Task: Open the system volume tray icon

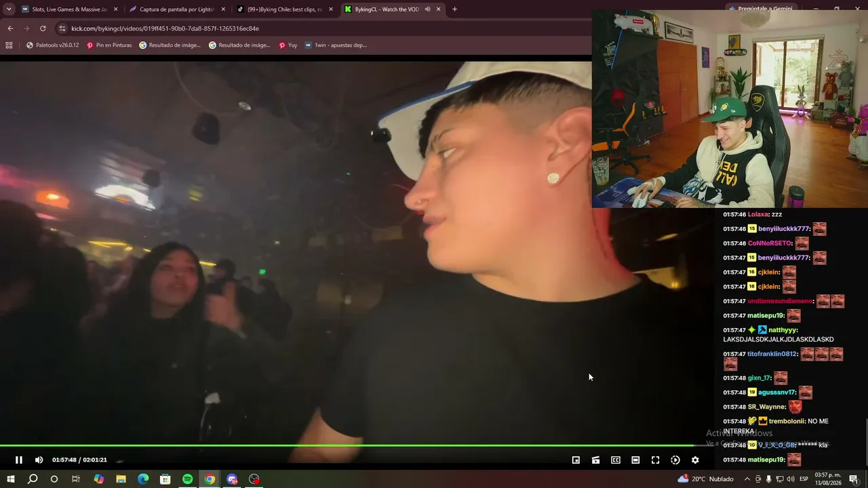Action: [791, 479]
